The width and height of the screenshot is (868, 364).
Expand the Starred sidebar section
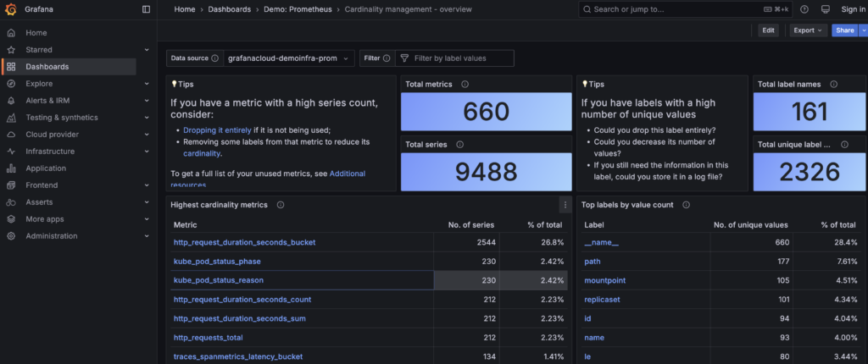(x=147, y=50)
